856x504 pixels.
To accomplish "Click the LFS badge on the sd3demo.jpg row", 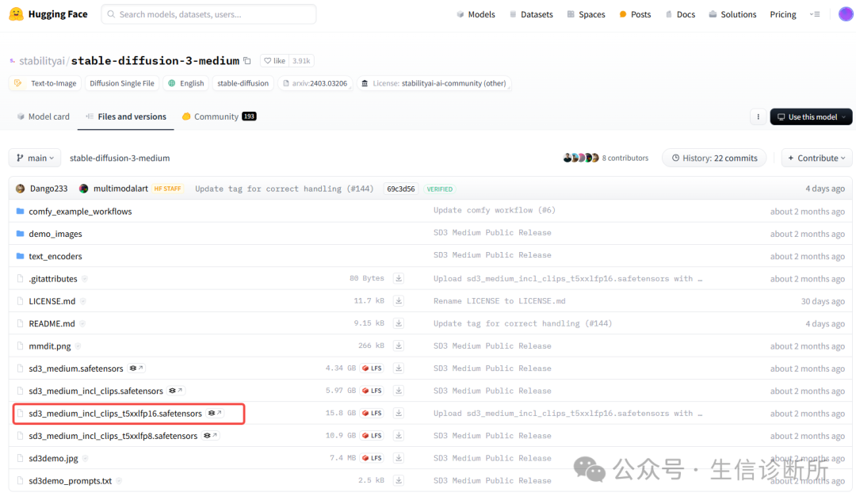I will [x=373, y=457].
